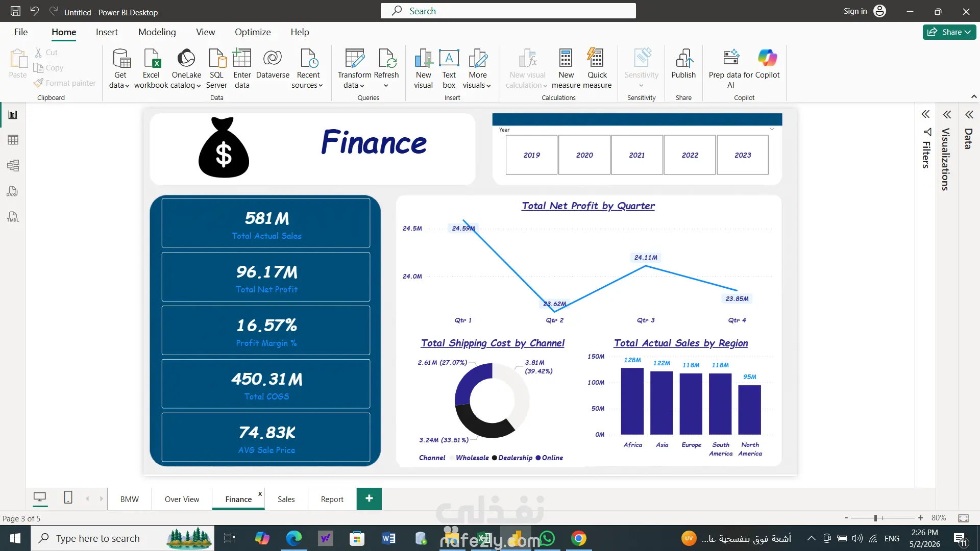Switch to Table view in left sidebar
980x551 pixels.
point(13,140)
